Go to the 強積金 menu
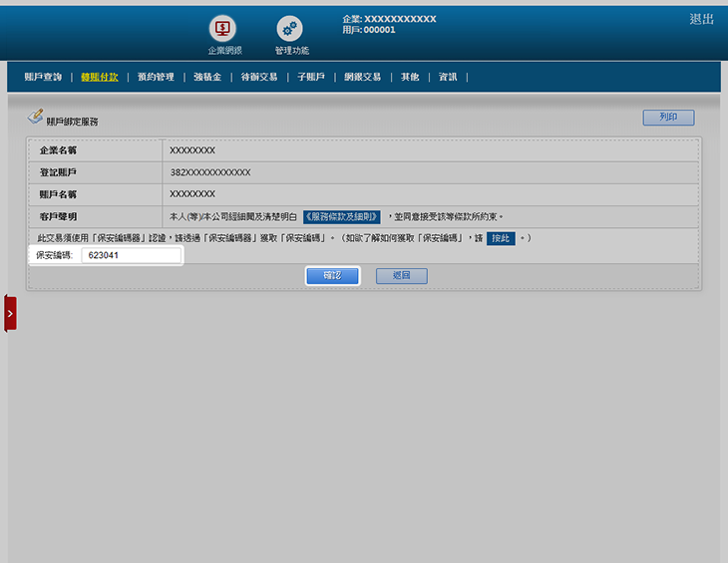This screenshot has width=728, height=563. point(207,77)
